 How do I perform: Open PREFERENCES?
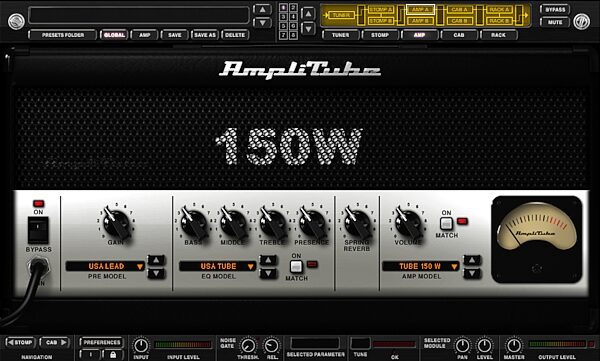[101, 342]
